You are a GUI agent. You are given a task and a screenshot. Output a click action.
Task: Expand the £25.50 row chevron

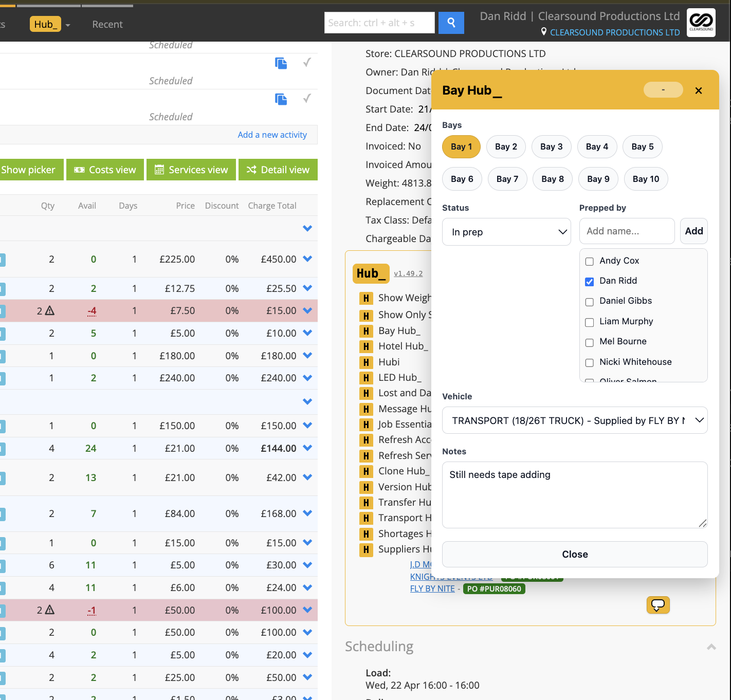307,288
